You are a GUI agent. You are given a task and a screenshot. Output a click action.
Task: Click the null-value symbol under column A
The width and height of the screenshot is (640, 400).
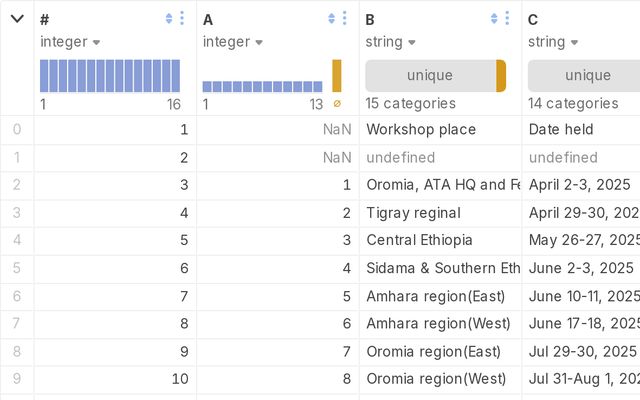coord(337,103)
